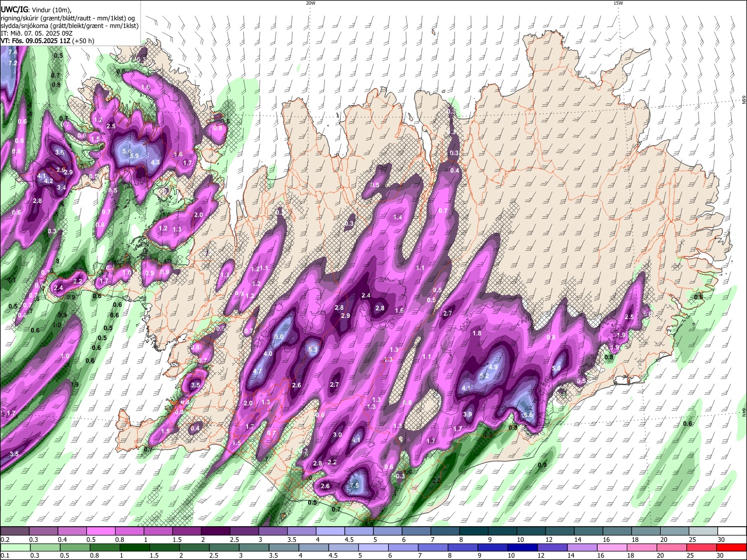747x560 pixels.
Task: Click the "slydda/snjókoma" legend description line
Action: tap(69, 26)
